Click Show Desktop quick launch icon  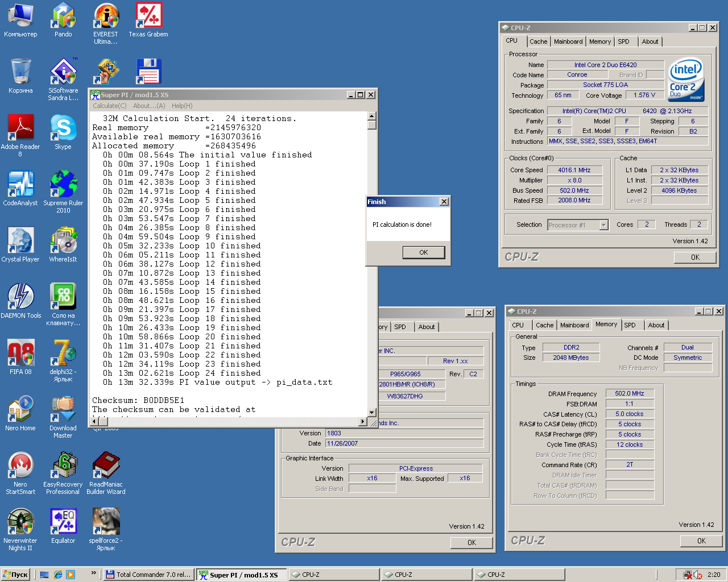pos(44,575)
